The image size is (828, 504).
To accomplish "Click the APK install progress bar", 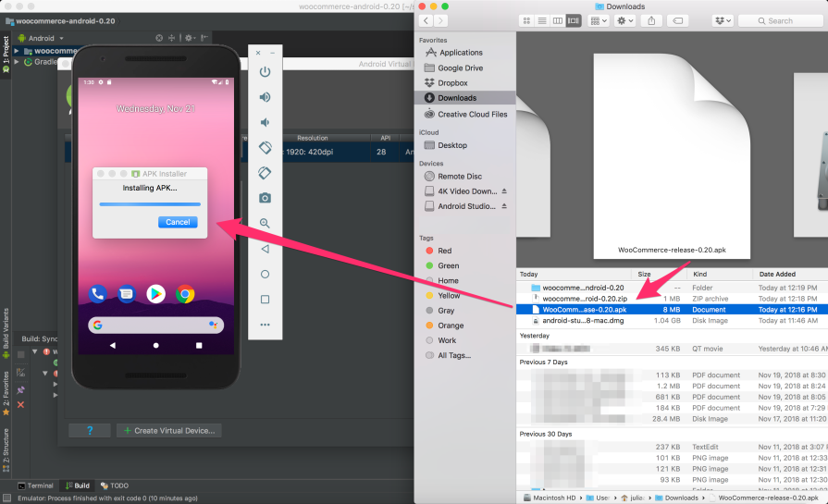I will (x=150, y=204).
